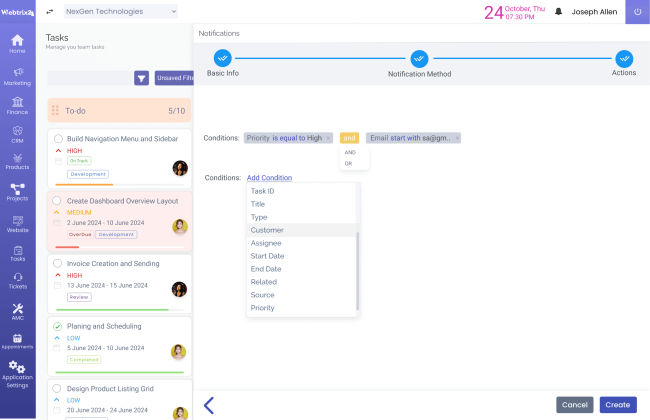
Task: Click the Create button
Action: pos(617,405)
